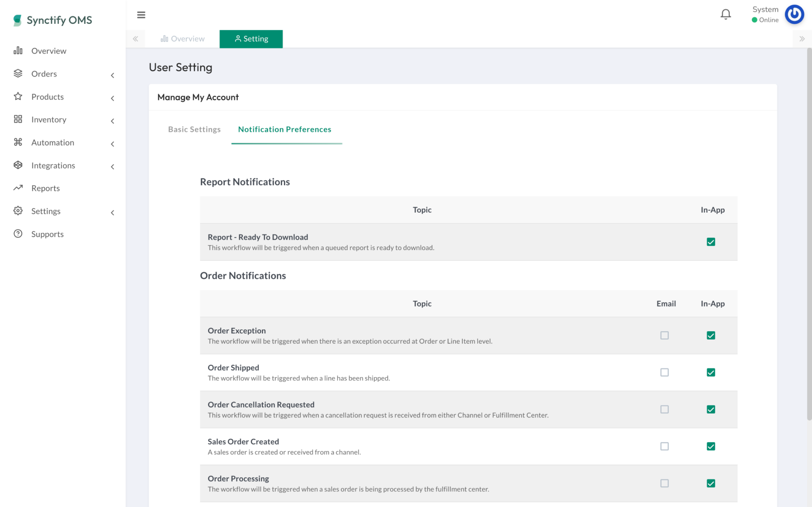The width and height of the screenshot is (812, 507).
Task: Click the Order Cancellation Requested topic title
Action: coord(261,405)
